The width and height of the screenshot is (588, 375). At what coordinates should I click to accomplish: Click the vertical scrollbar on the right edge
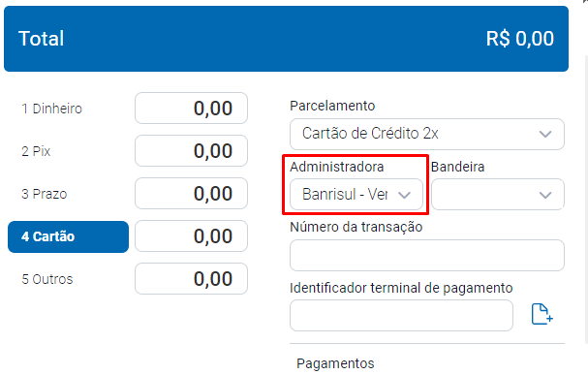coord(586,199)
